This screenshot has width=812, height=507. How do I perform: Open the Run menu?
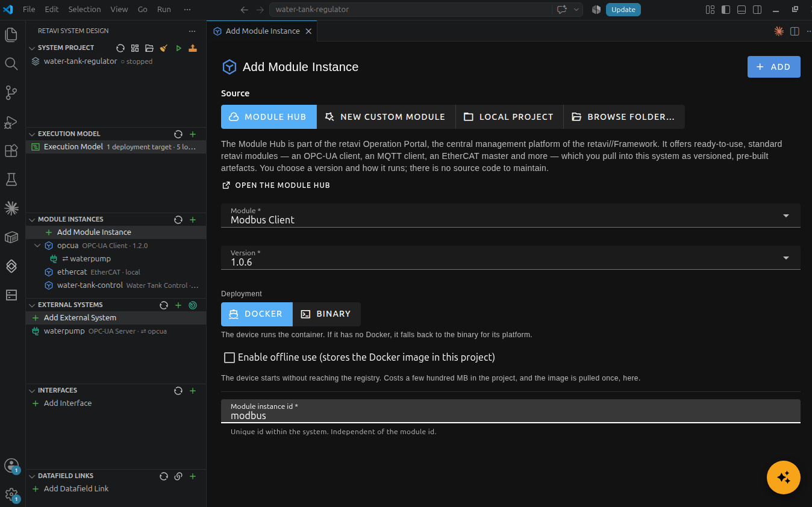[164, 10]
